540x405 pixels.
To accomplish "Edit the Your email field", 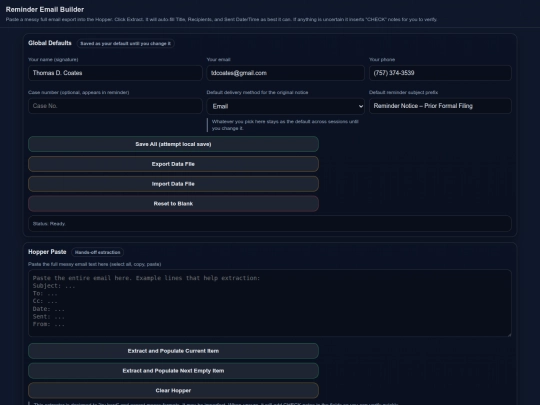I will click(x=285, y=73).
